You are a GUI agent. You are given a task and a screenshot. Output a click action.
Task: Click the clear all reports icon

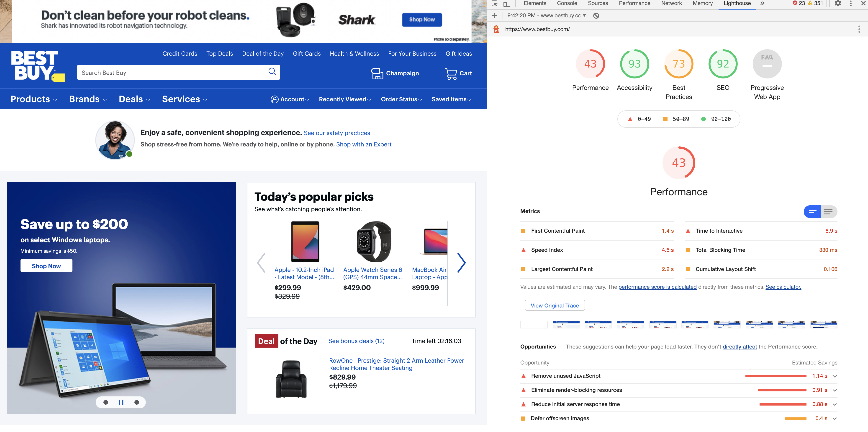[x=596, y=16]
